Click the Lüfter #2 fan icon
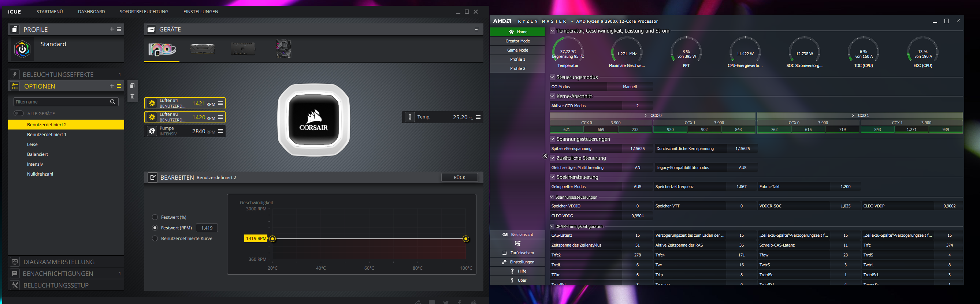Viewport: 980px width, 304px height. [x=152, y=117]
